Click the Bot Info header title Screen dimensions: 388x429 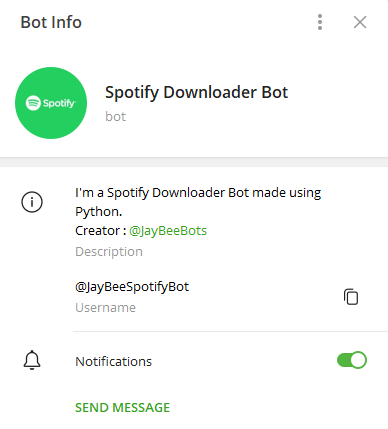click(51, 22)
